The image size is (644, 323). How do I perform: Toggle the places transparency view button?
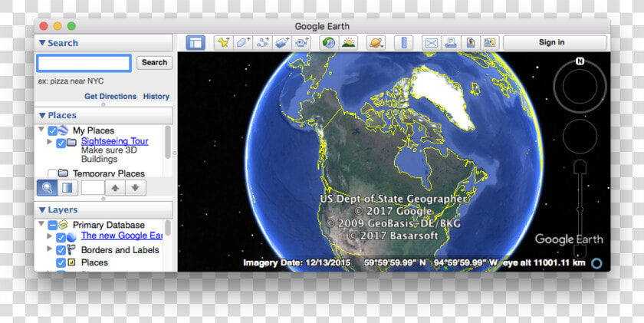tap(67, 188)
